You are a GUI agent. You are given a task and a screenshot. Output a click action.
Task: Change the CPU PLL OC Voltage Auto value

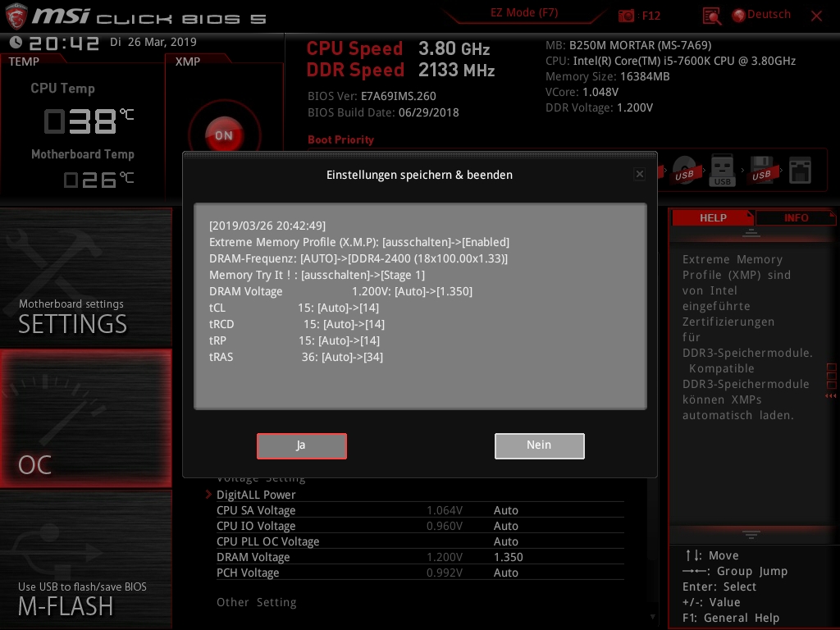point(505,541)
